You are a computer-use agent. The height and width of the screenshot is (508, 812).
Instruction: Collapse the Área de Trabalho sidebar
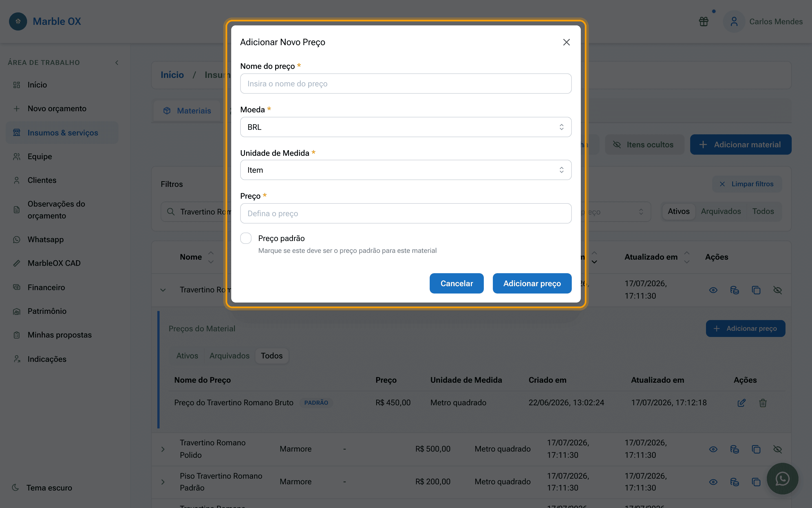pos(117,62)
